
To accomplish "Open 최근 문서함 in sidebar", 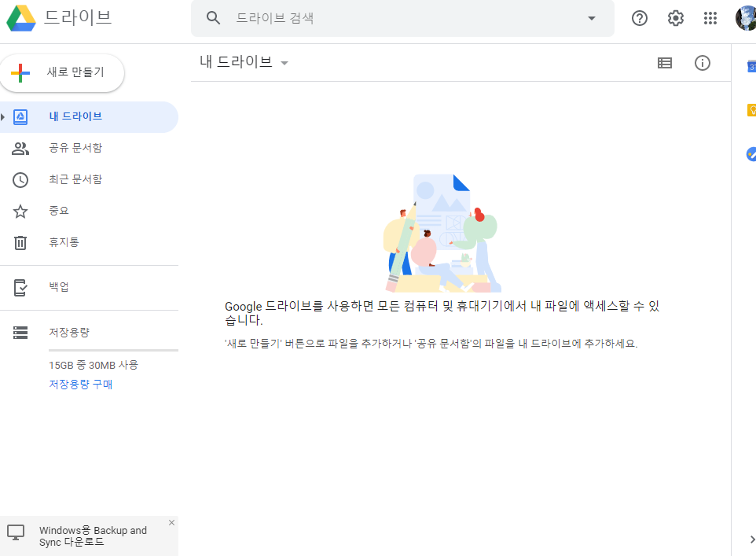I will [x=90, y=179].
